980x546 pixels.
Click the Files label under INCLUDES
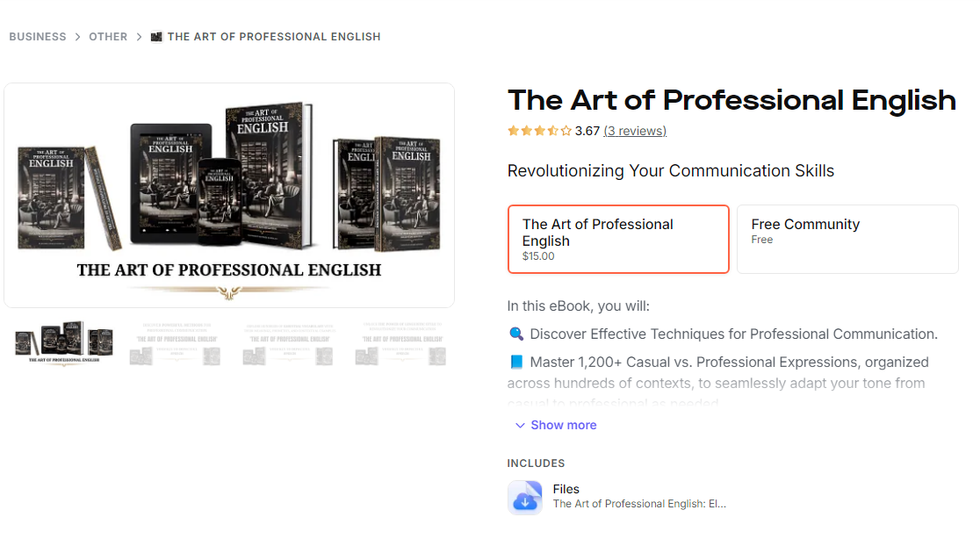(566, 488)
